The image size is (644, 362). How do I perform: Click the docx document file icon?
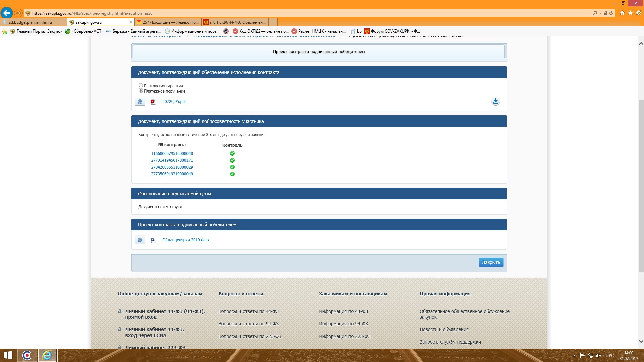pyautogui.click(x=153, y=240)
